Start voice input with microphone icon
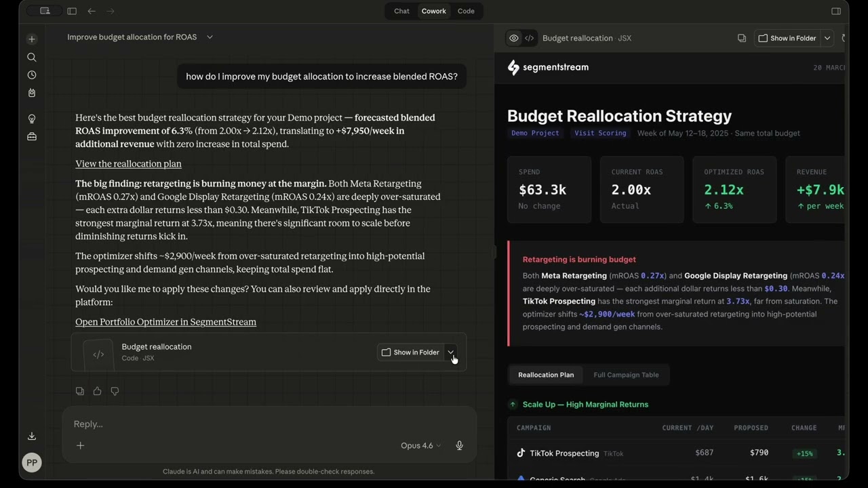Image resolution: width=868 pixels, height=488 pixels. [459, 445]
